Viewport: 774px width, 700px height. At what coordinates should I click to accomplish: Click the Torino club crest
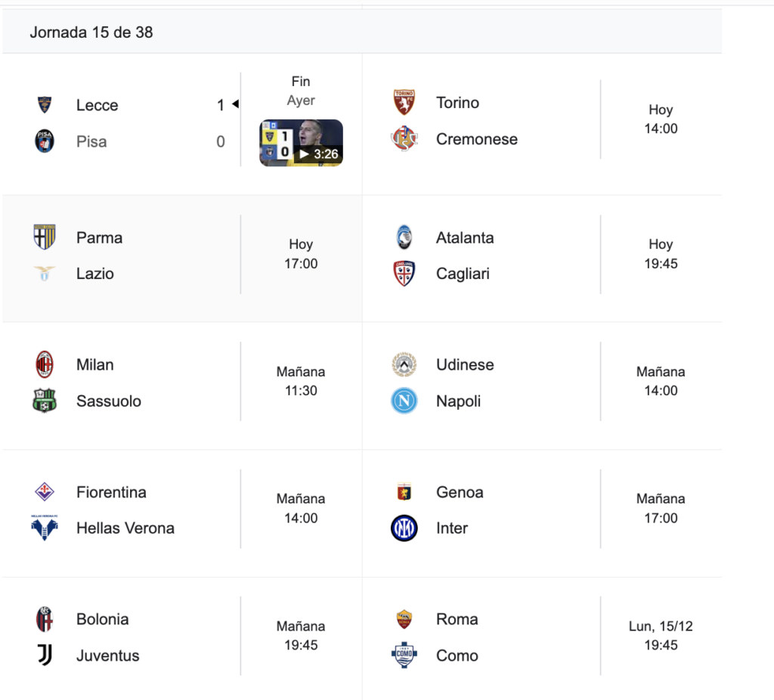pos(404,103)
